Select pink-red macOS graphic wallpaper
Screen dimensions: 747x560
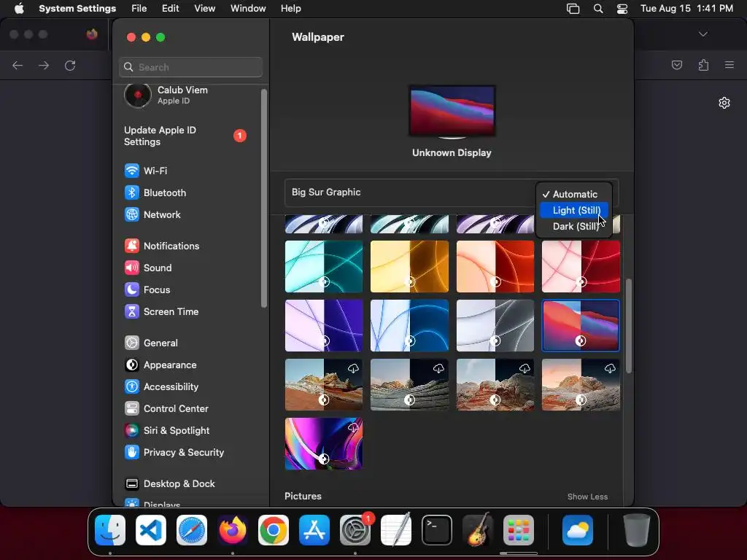pyautogui.click(x=581, y=266)
